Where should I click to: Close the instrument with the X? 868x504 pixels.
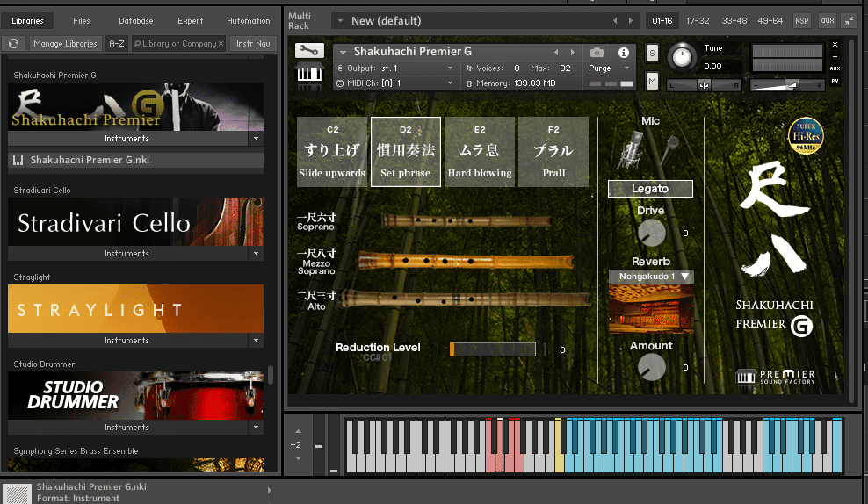835,44
